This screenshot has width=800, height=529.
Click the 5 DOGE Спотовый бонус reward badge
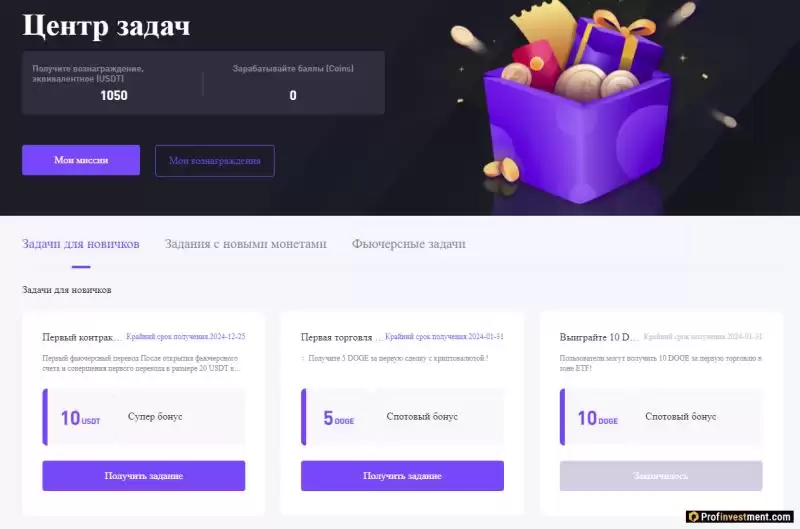coord(403,417)
